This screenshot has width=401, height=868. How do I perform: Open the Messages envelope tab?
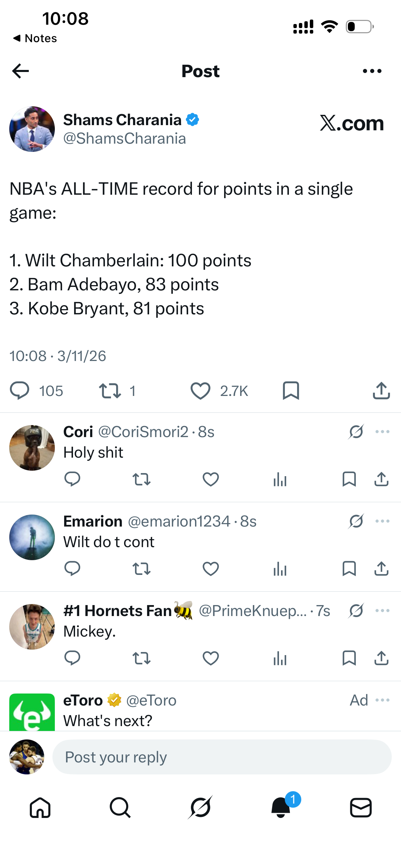[361, 808]
